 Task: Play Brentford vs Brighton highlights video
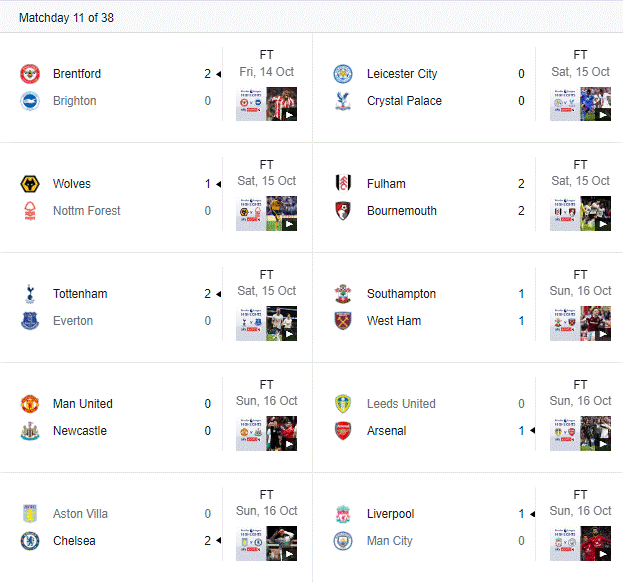point(266,104)
